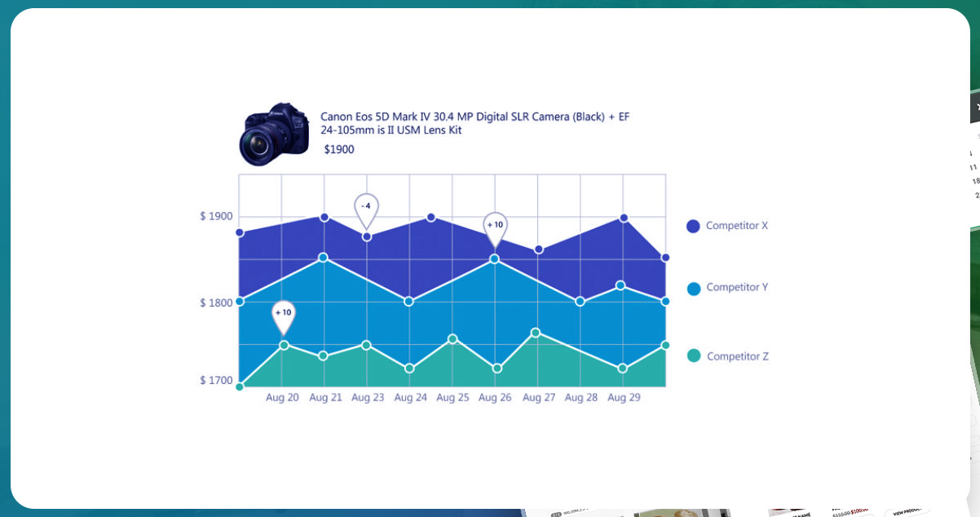Select Competitor Z data point at Aug 26

coord(497,369)
